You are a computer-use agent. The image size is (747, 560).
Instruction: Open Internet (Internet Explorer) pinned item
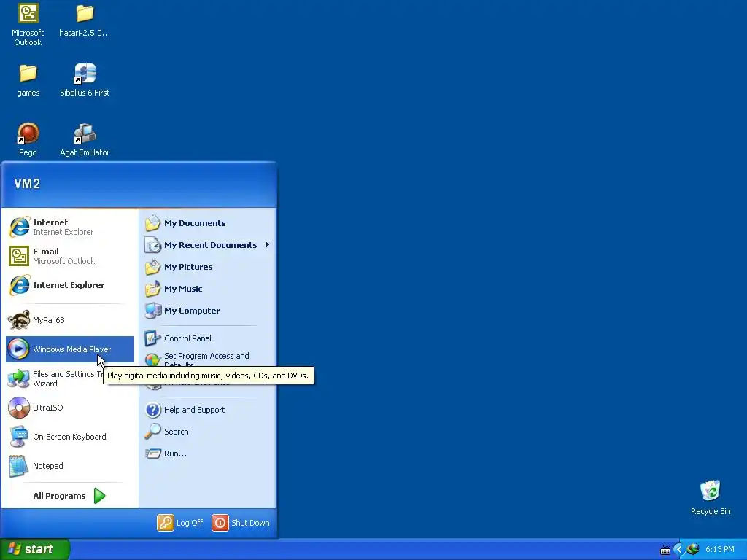(x=69, y=227)
